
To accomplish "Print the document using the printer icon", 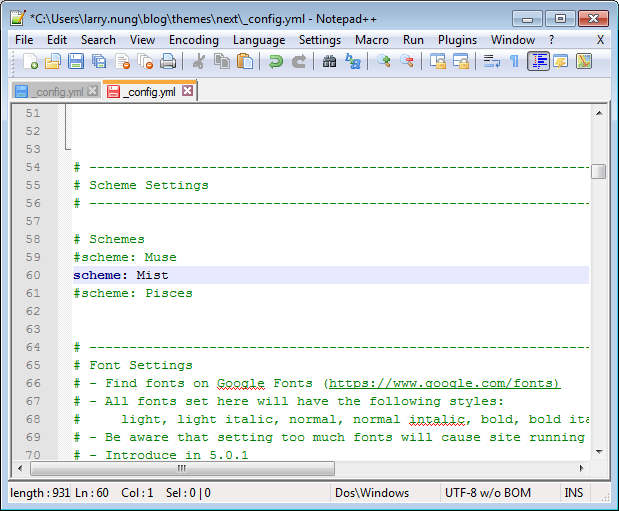I will (x=168, y=62).
